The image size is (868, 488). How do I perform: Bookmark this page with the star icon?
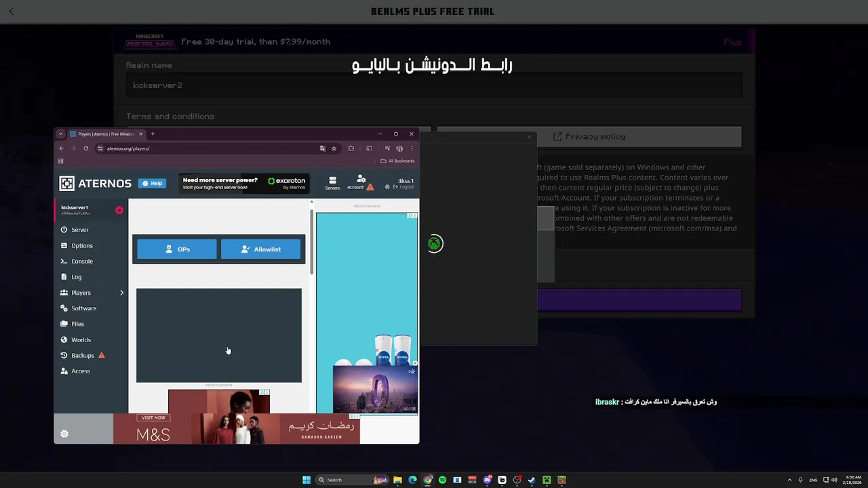(334, 148)
